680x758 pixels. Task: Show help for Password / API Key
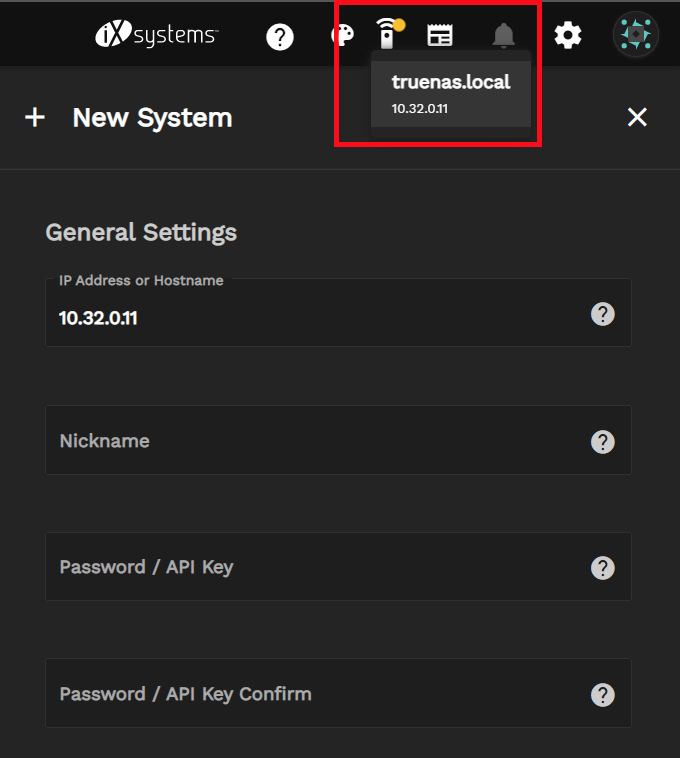(602, 568)
